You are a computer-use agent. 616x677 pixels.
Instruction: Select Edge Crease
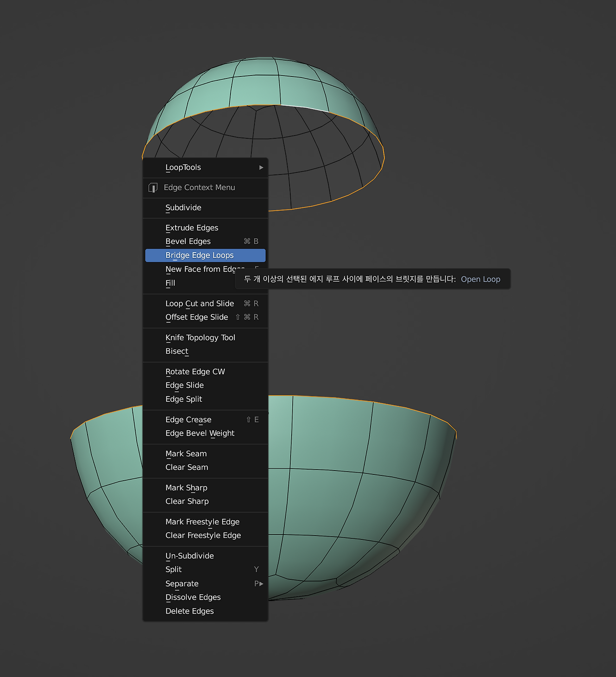[205, 420]
